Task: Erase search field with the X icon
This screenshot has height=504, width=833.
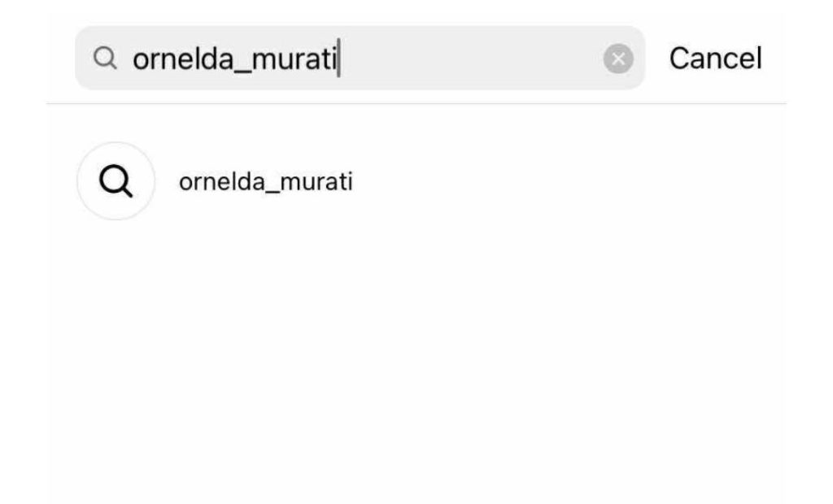Action: pyautogui.click(x=618, y=59)
